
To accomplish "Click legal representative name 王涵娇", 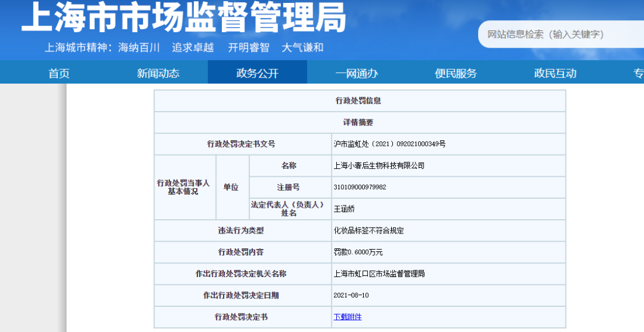I will (x=344, y=209).
